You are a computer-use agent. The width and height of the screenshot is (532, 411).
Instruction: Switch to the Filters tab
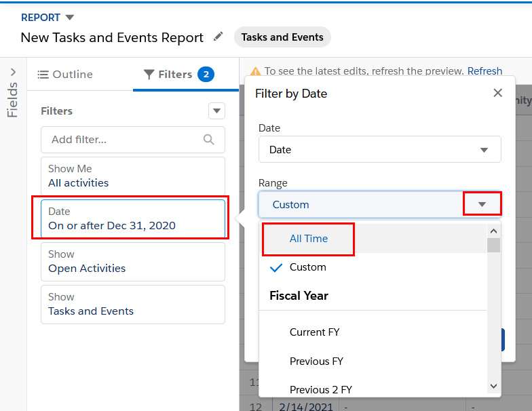coord(178,75)
